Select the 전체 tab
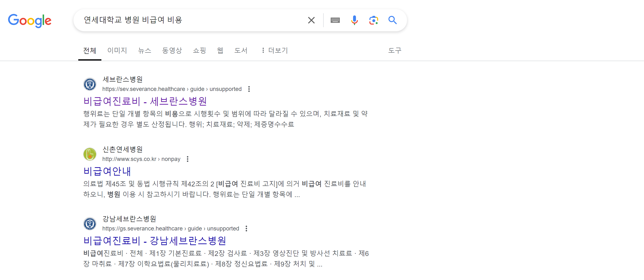This screenshot has height=280, width=644. point(90,51)
